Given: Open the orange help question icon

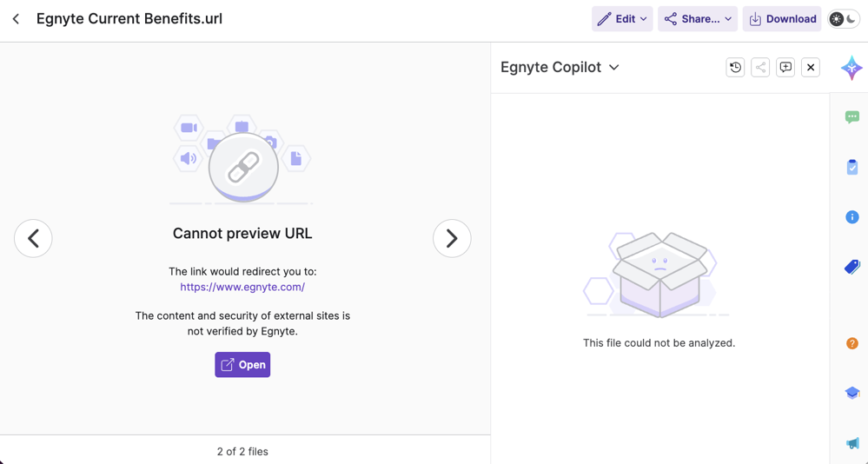Looking at the screenshot, I should pyautogui.click(x=851, y=343).
